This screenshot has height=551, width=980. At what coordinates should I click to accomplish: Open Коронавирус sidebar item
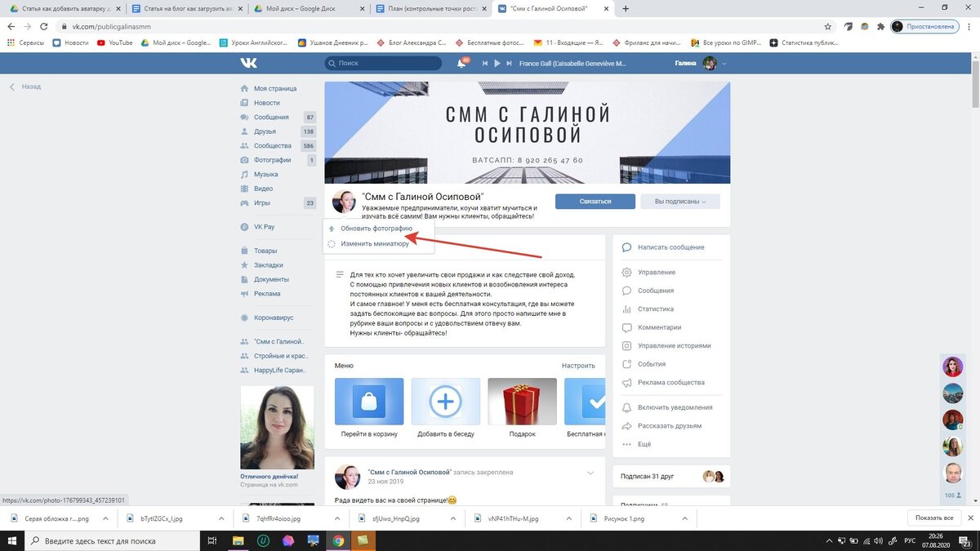pyautogui.click(x=274, y=318)
